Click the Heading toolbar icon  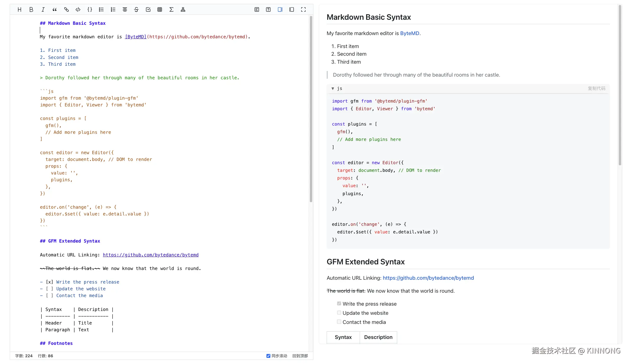(19, 9)
